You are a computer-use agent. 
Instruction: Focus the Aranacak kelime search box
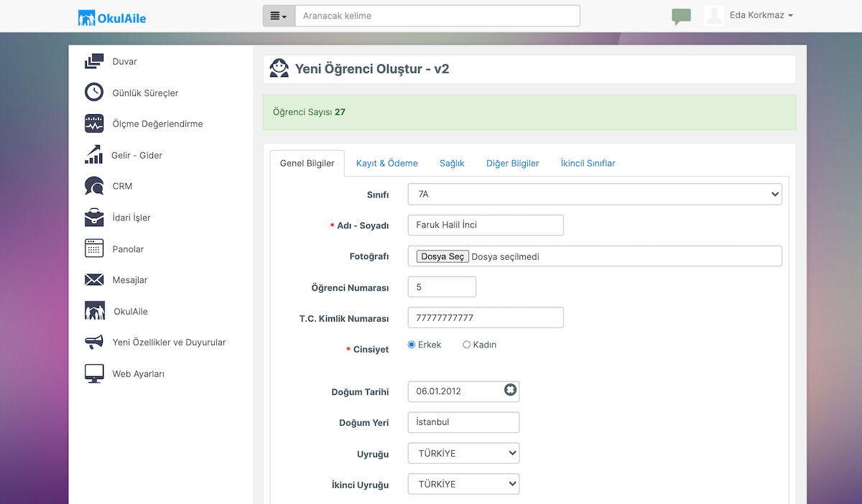tap(437, 16)
